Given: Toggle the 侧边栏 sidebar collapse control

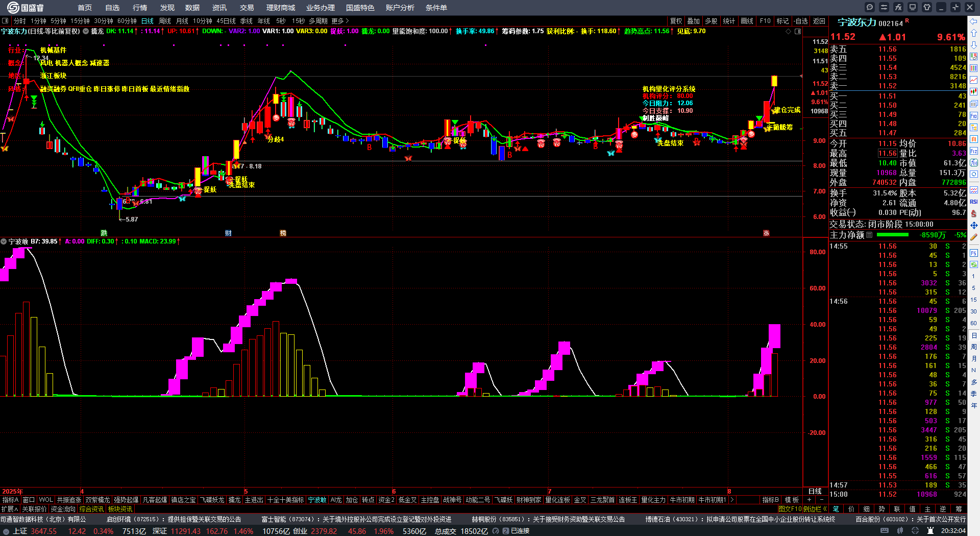Looking at the screenshot, I should coord(815,509).
